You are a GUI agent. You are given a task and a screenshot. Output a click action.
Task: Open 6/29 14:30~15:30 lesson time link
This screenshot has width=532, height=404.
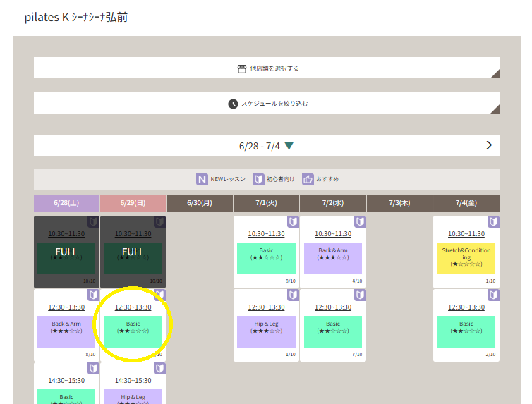133,381
